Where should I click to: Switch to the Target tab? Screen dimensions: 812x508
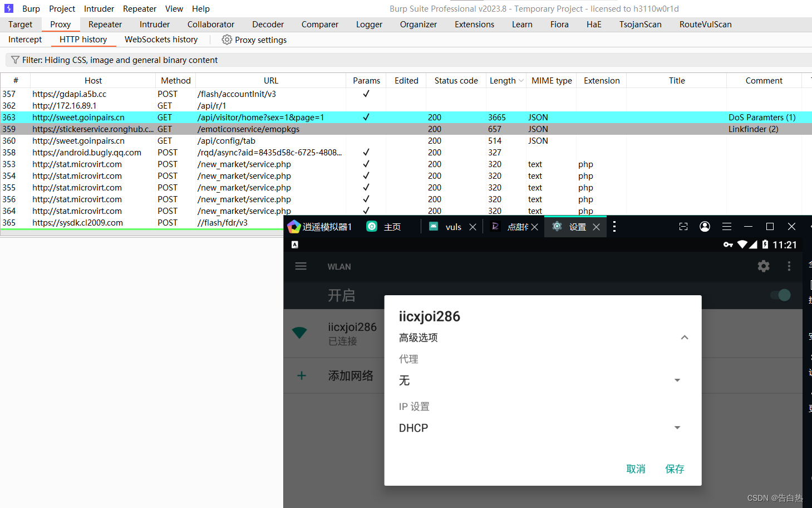coord(21,25)
